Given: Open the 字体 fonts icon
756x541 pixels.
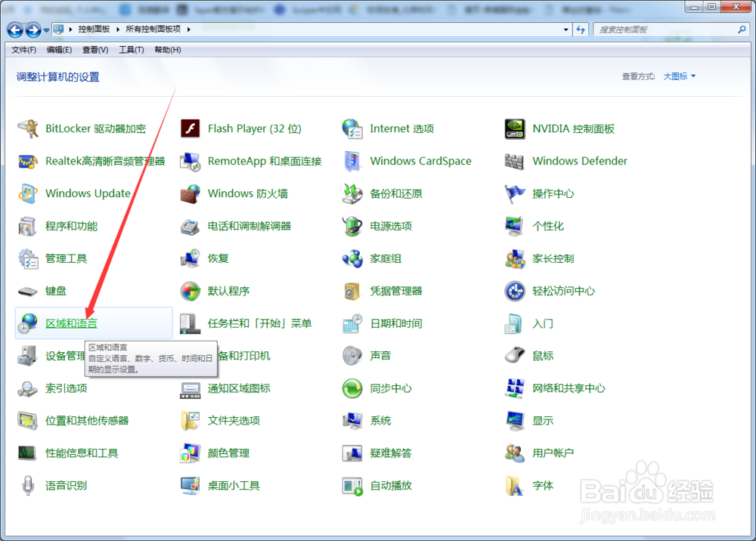Looking at the screenshot, I should point(515,486).
